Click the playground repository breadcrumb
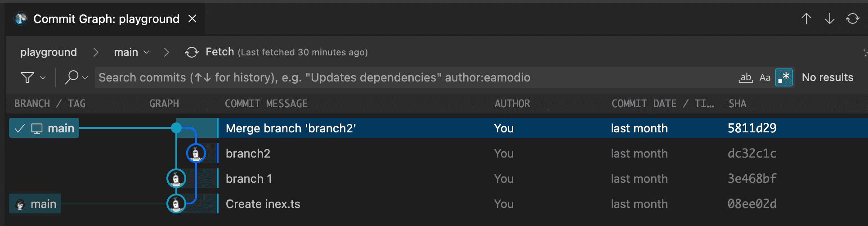The image size is (868, 226). (49, 52)
